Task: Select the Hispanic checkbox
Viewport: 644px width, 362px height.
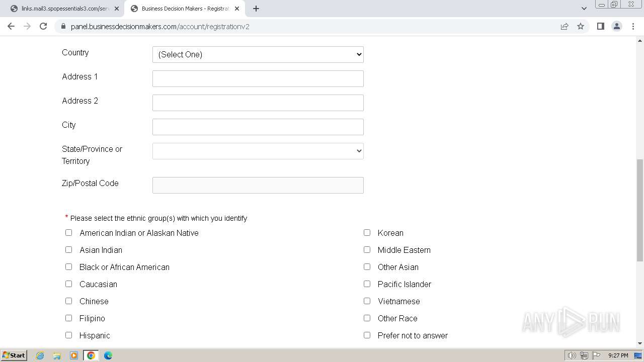Action: [x=68, y=335]
